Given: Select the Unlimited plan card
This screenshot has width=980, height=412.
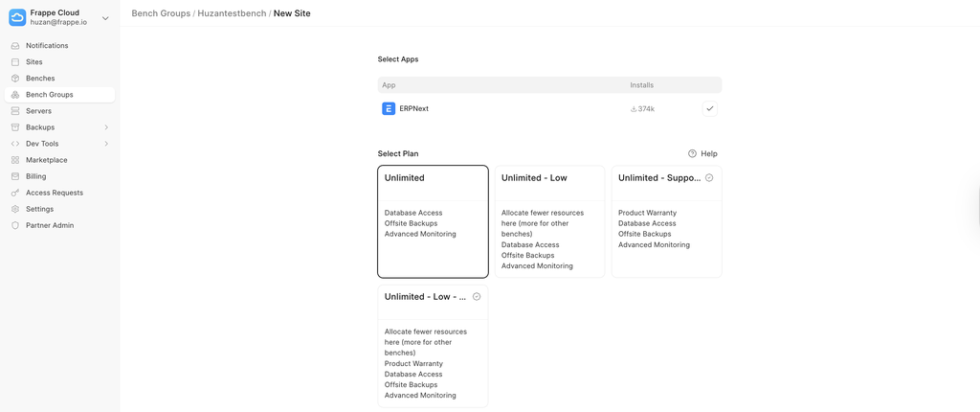Looking at the screenshot, I should 433,221.
